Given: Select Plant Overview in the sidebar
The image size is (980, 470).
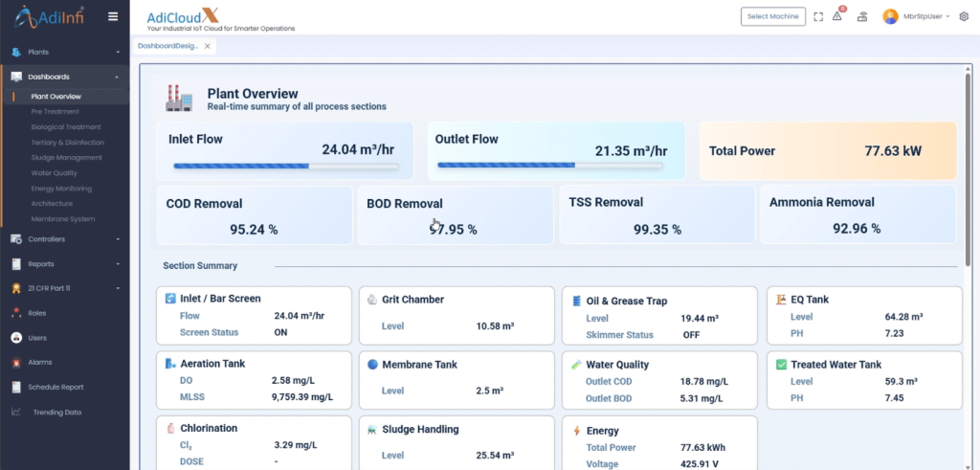Looking at the screenshot, I should (56, 97).
